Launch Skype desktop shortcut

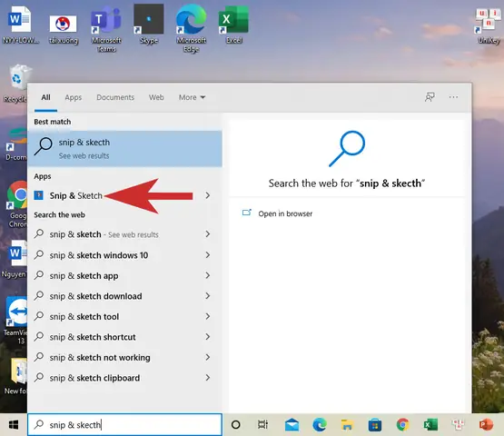click(149, 25)
